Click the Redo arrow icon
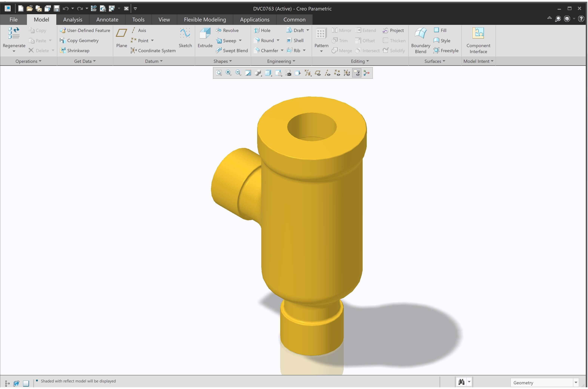 (x=80, y=8)
